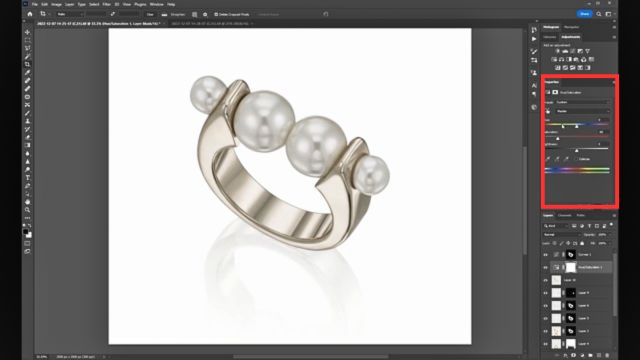The height and width of the screenshot is (360, 640).
Task: Hide the Curves 1 layer
Action: [546, 255]
